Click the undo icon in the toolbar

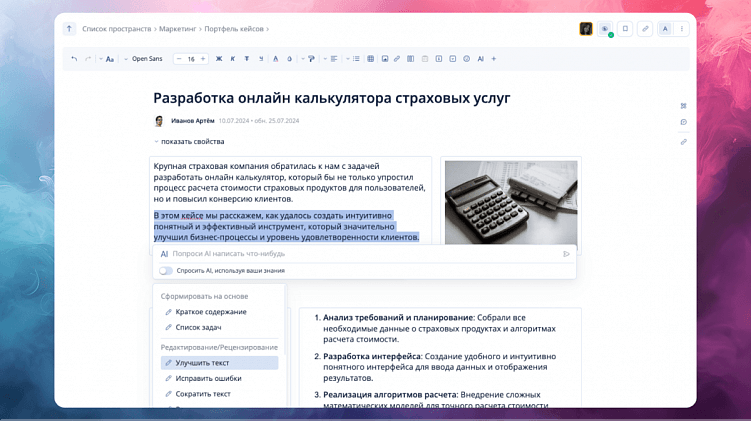[x=74, y=59]
